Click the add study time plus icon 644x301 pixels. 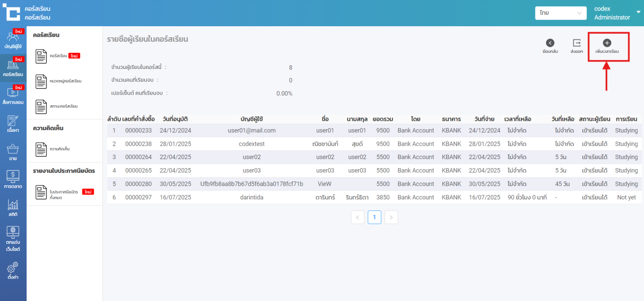pos(607,43)
